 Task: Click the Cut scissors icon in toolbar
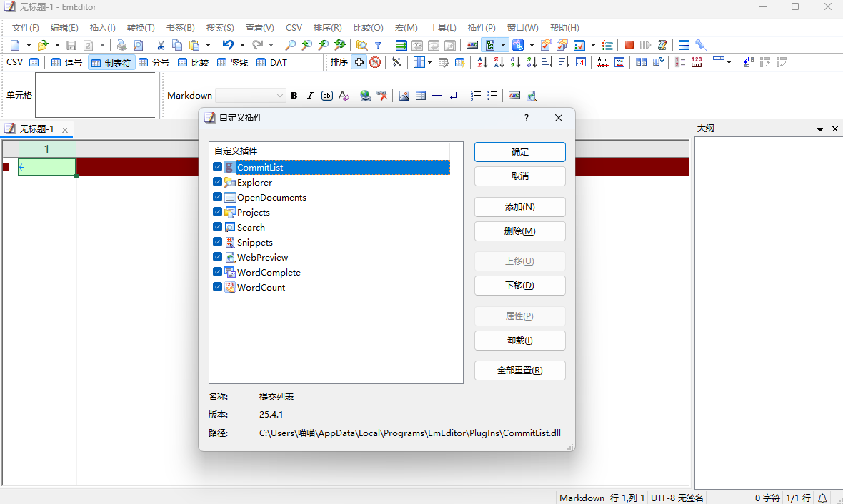tap(161, 45)
